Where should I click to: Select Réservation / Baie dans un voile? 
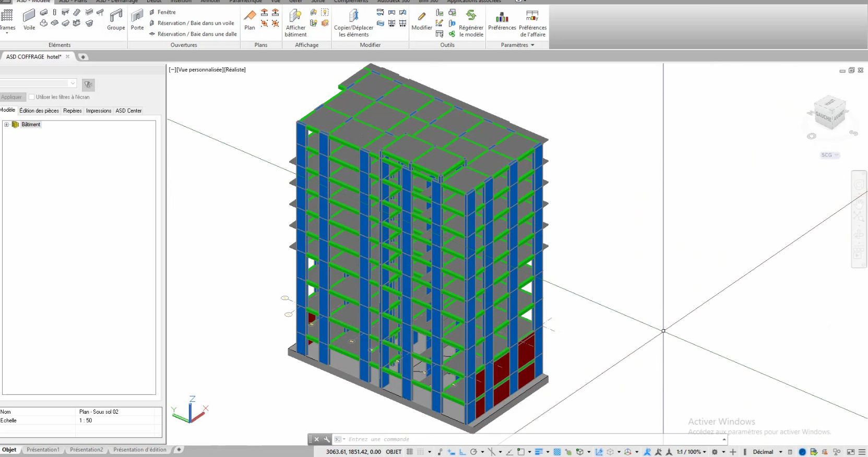coord(192,23)
